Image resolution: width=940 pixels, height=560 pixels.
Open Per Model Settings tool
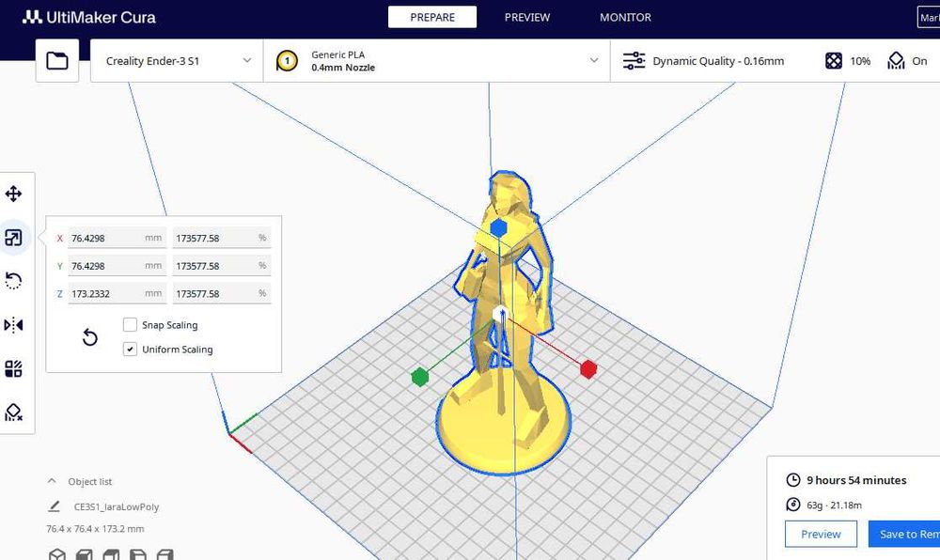coord(13,368)
